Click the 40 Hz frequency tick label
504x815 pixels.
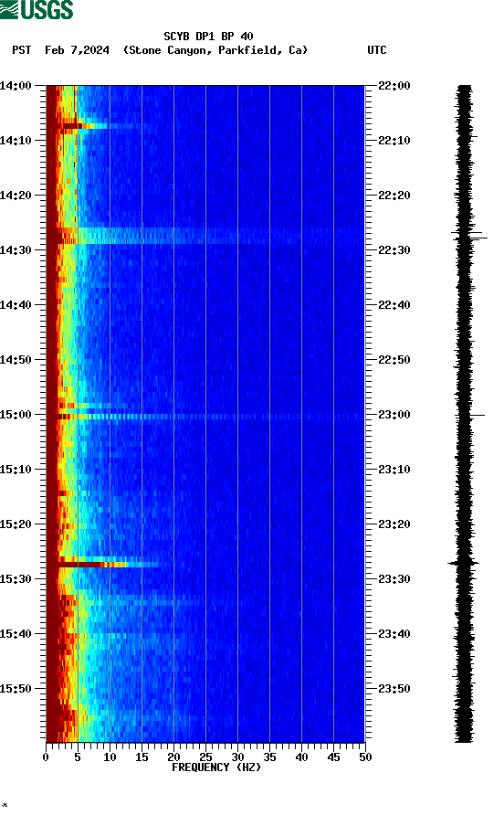[x=302, y=757]
